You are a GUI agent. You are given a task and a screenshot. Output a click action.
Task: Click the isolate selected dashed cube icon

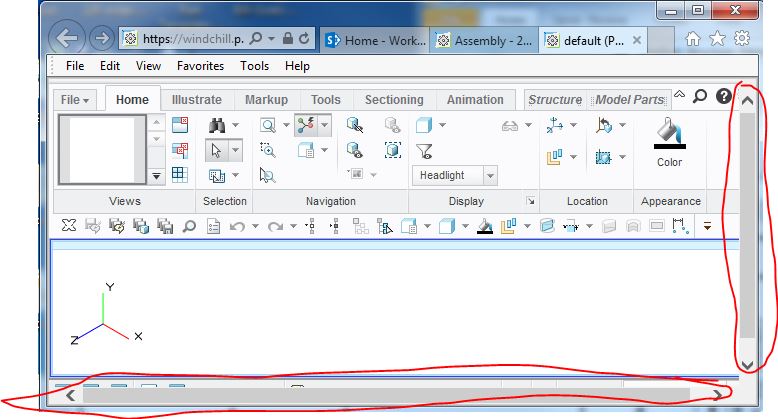(393, 149)
